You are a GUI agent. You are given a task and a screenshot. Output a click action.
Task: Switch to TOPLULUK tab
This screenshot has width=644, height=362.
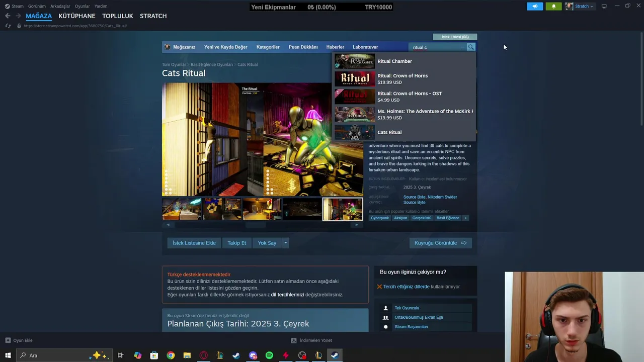tap(118, 16)
